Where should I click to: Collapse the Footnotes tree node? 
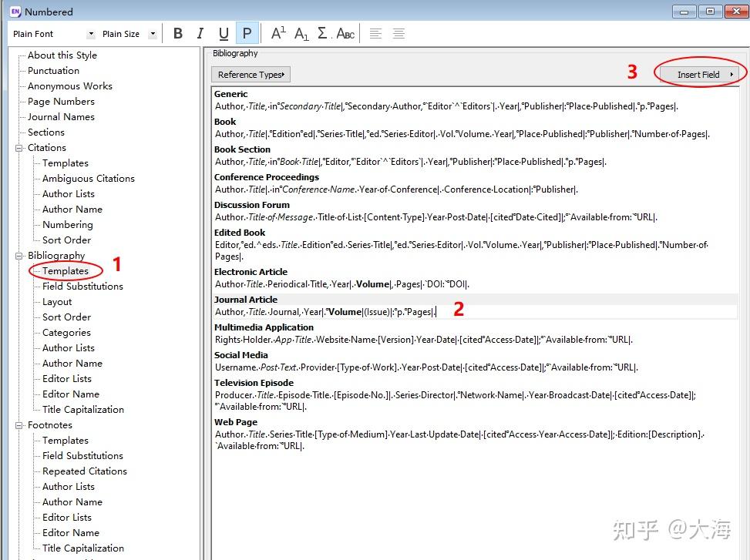pos(19,425)
